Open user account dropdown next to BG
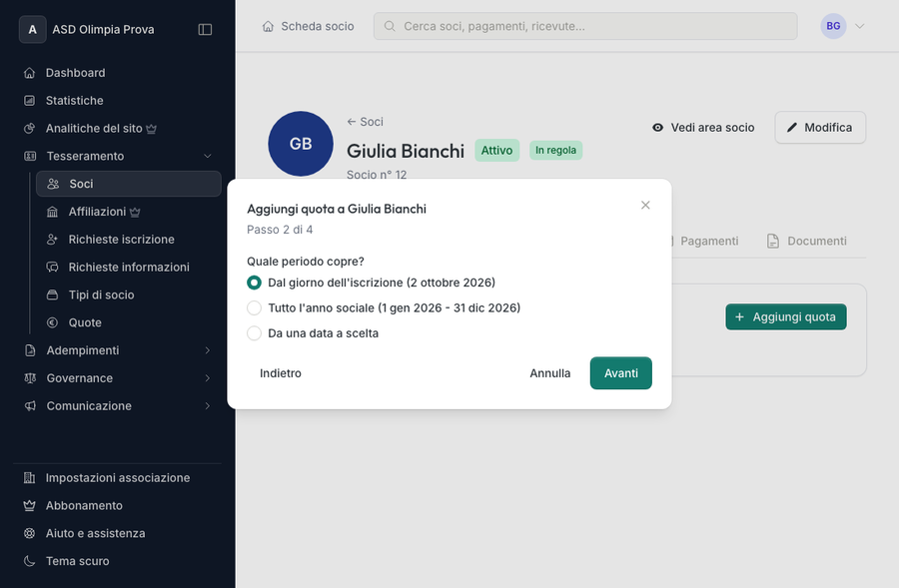 click(x=859, y=26)
